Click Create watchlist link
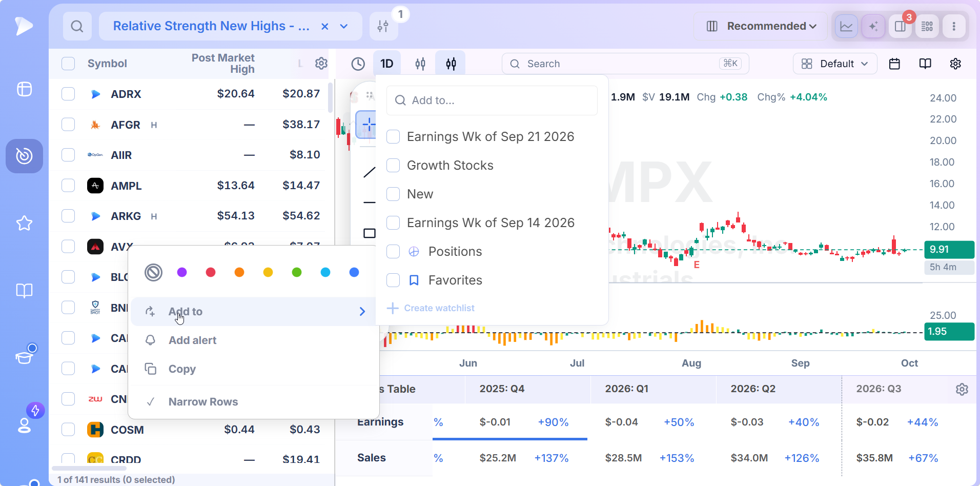This screenshot has height=486, width=980. pos(431,308)
